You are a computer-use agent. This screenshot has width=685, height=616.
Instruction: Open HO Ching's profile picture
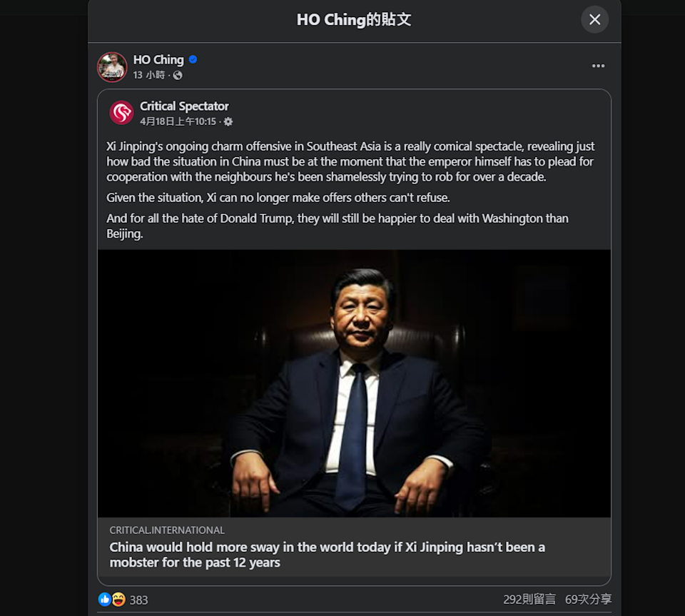tap(112, 66)
